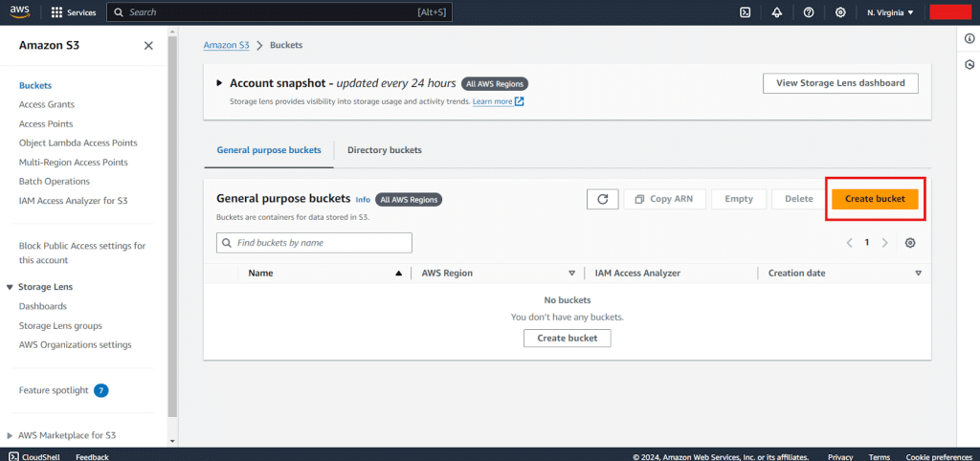
Task: Open the Feature spotlight badge 7
Action: click(101, 390)
